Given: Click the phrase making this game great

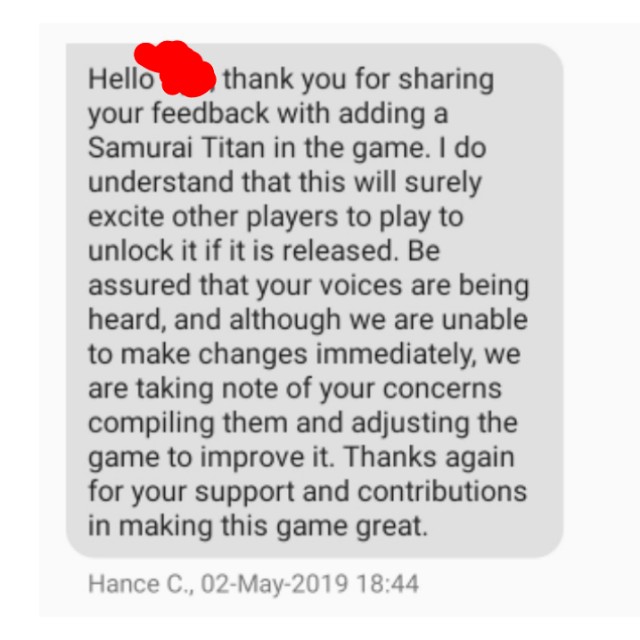Looking at the screenshot, I should coord(273,527).
